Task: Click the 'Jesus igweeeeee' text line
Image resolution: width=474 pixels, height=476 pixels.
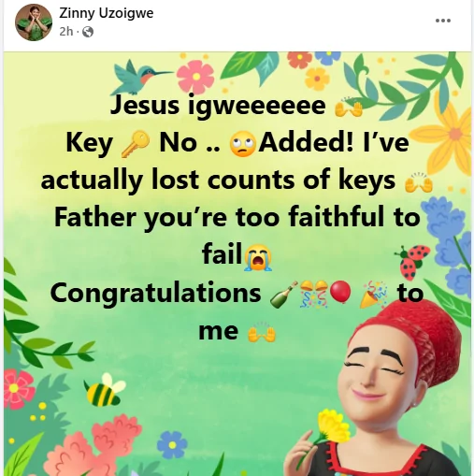Action: (x=218, y=106)
